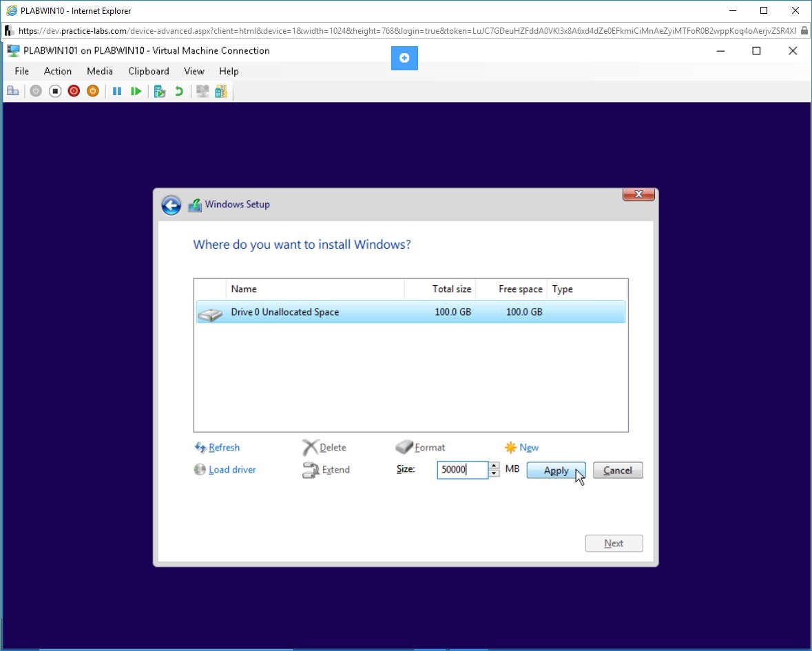Click the Share toolbar icon

(221, 92)
